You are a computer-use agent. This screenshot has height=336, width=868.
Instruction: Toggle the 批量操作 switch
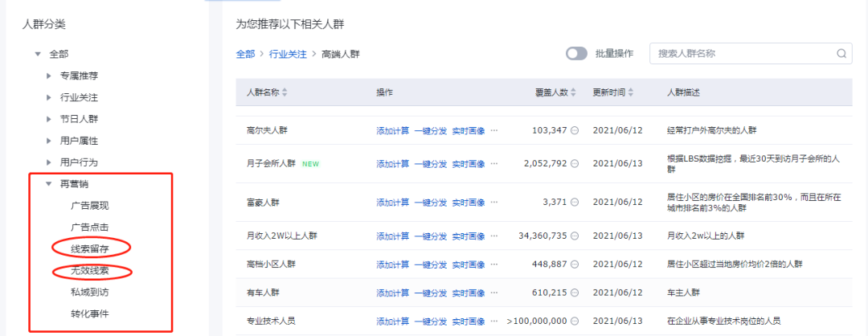[x=576, y=54]
